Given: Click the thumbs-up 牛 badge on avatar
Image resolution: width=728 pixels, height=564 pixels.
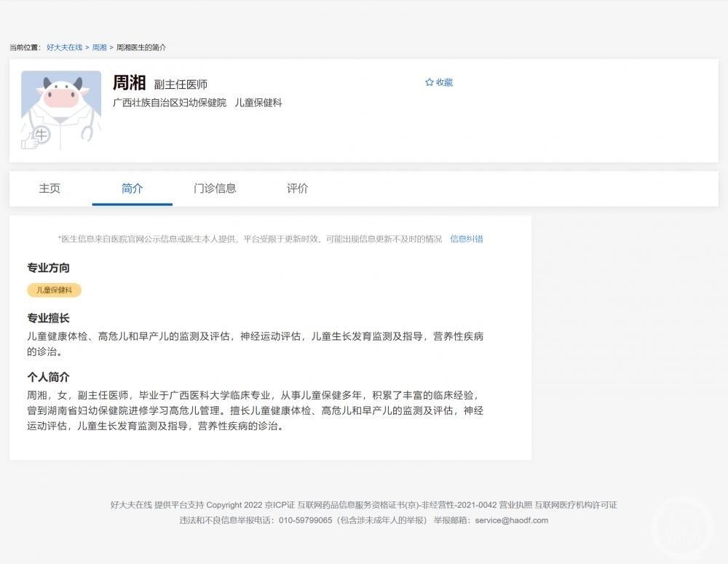Looking at the screenshot, I should coord(35,138).
